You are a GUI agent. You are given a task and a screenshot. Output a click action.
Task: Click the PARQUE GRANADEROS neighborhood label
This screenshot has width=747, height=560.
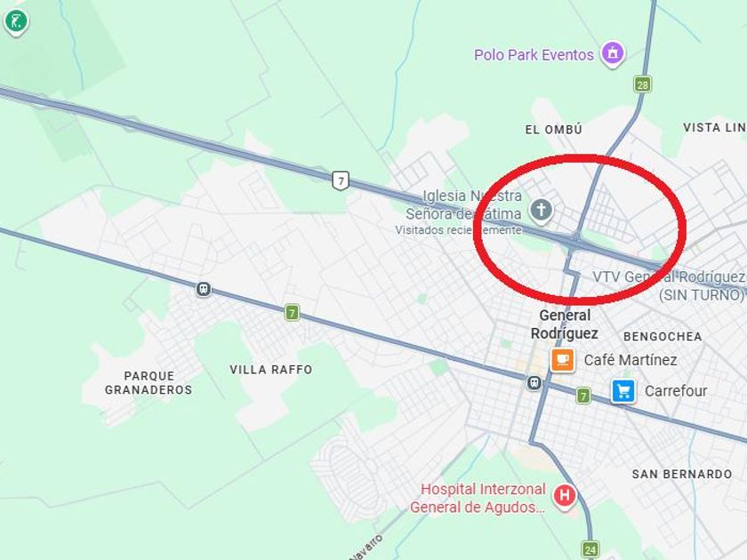(149, 383)
